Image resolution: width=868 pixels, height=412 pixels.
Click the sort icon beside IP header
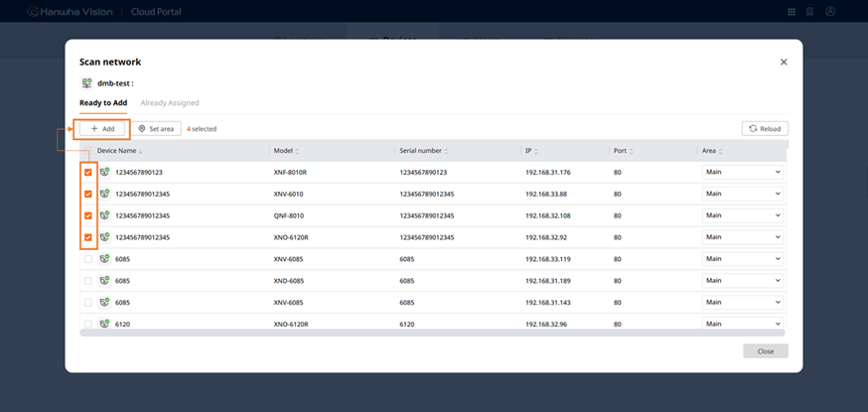pyautogui.click(x=536, y=151)
